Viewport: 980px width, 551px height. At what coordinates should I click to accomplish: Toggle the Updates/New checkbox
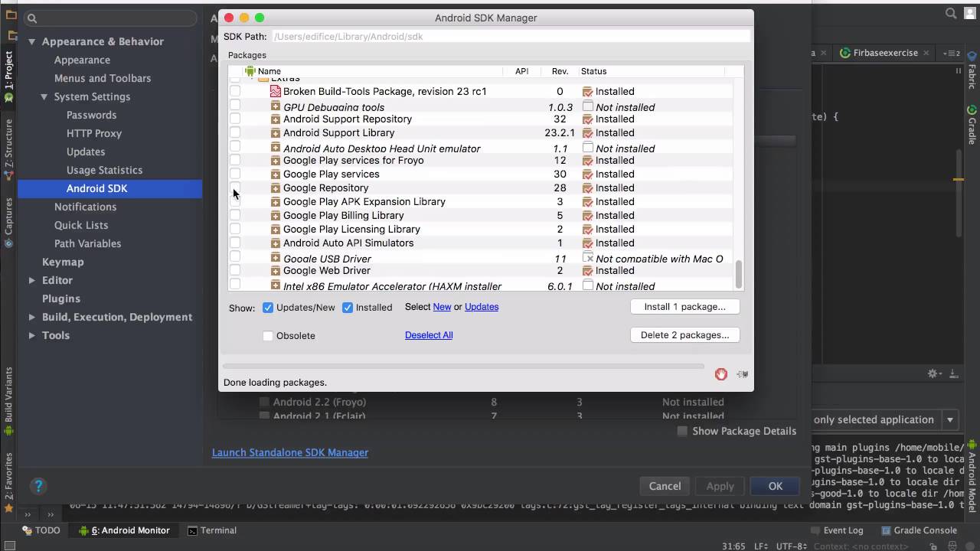(268, 308)
